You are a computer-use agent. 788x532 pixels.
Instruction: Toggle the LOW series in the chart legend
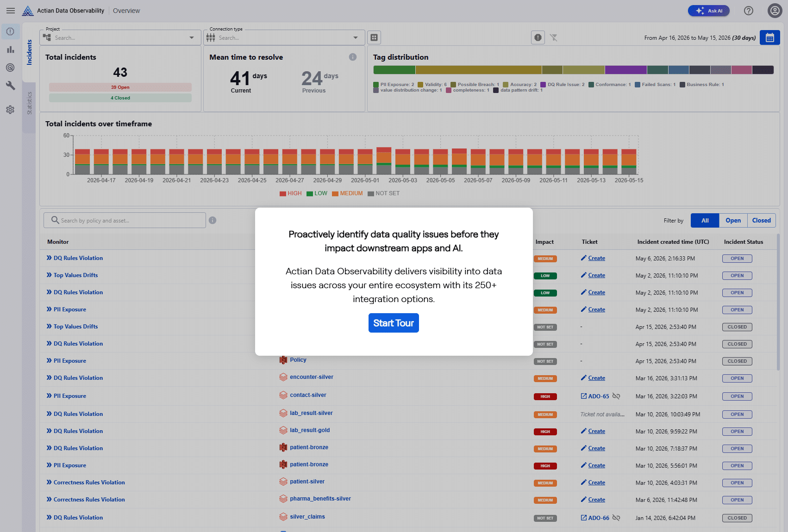click(317, 193)
